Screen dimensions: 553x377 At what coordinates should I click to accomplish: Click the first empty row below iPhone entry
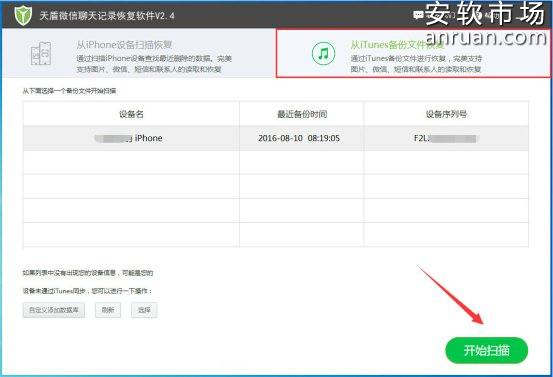276,162
